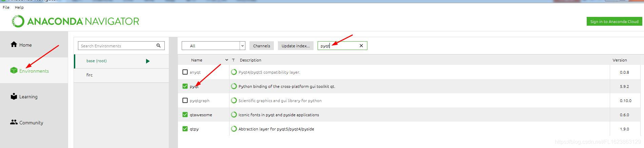Uncheck the qtawesome package checkbox
Image resolution: width=644 pixels, height=148 pixels.
(185, 115)
